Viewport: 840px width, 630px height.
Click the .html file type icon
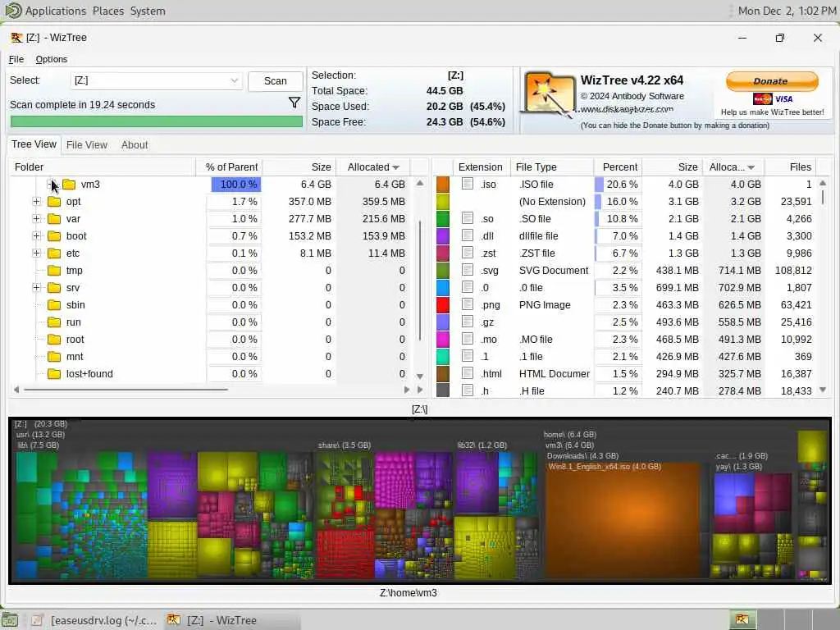(468, 373)
